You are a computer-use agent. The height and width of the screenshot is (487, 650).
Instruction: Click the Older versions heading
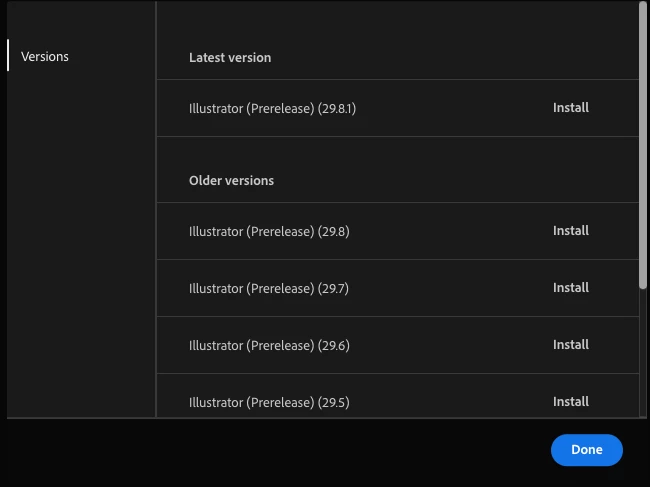(231, 181)
